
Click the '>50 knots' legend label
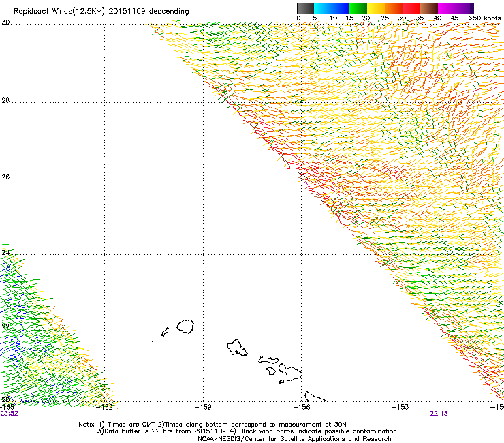[484, 18]
